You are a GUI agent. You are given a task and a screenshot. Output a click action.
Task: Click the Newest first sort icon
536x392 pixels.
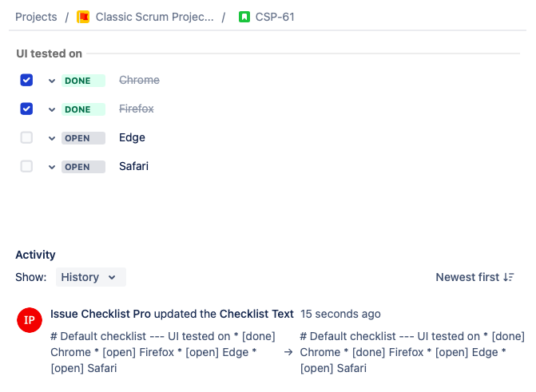point(509,277)
